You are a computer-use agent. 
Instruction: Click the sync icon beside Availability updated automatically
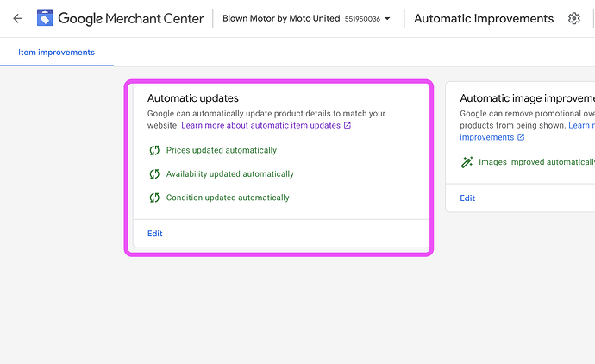point(154,174)
